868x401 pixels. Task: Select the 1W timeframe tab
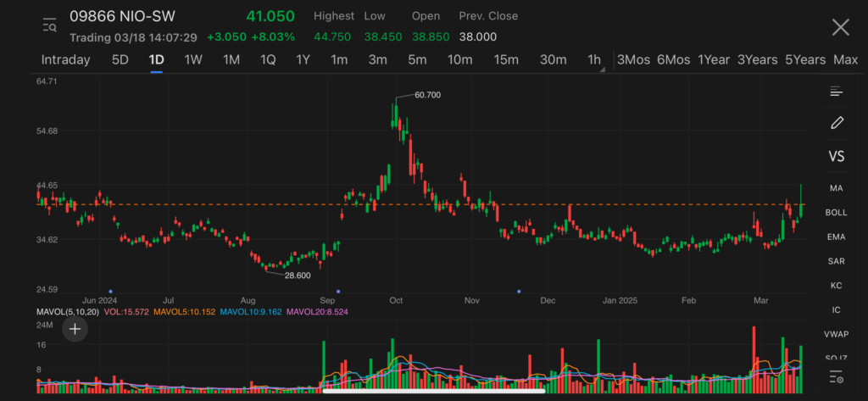click(193, 60)
